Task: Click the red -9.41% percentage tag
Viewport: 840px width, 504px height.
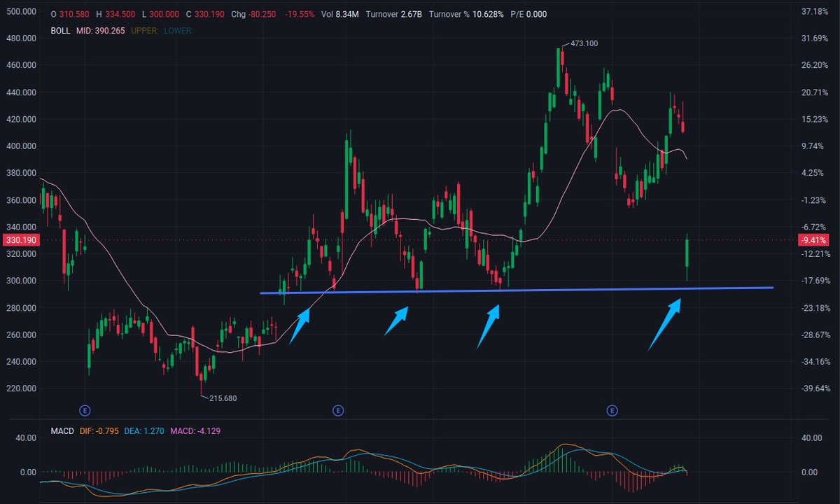Action: [813, 240]
